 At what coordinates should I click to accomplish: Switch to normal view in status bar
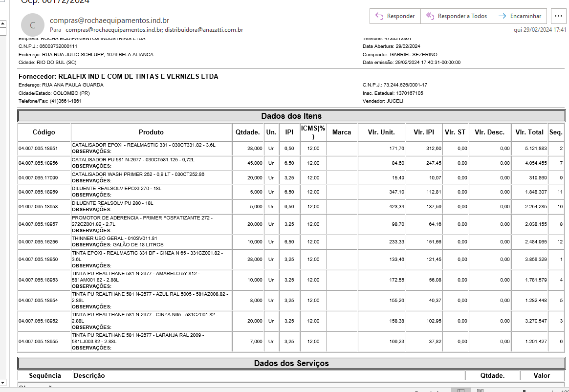460,391
